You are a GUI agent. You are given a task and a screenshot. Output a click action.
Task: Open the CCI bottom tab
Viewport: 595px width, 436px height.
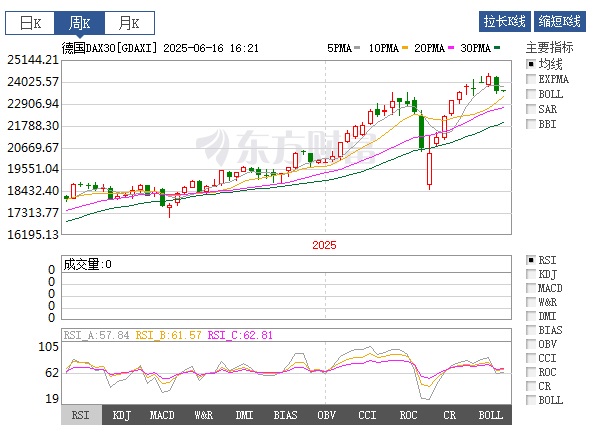point(367,415)
